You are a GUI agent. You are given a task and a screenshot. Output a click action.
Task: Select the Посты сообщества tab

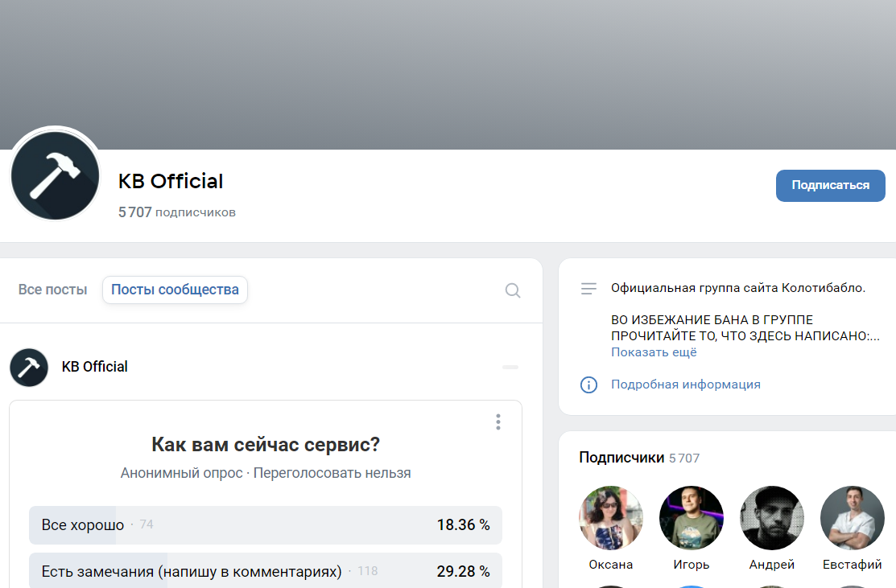coord(175,290)
